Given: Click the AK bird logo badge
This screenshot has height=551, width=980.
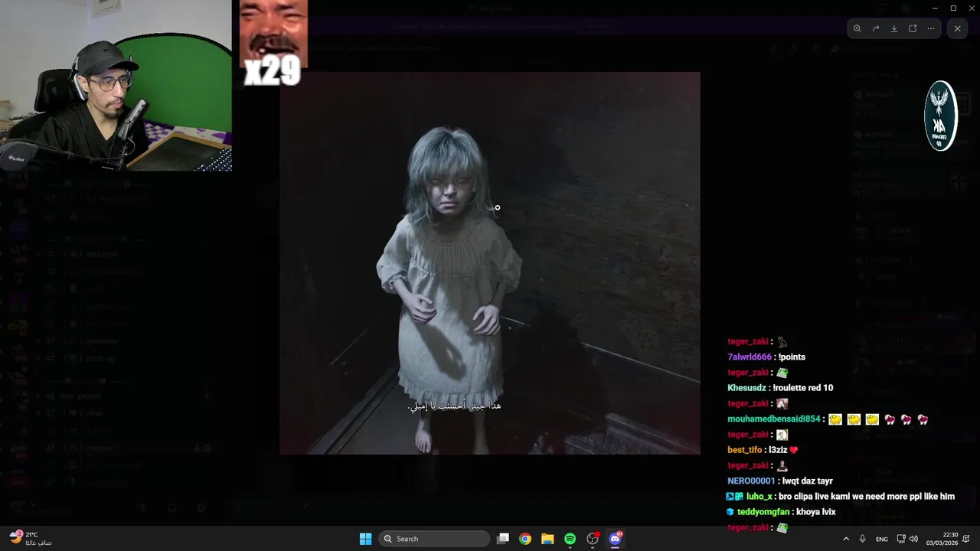Looking at the screenshot, I should pyautogui.click(x=941, y=116).
